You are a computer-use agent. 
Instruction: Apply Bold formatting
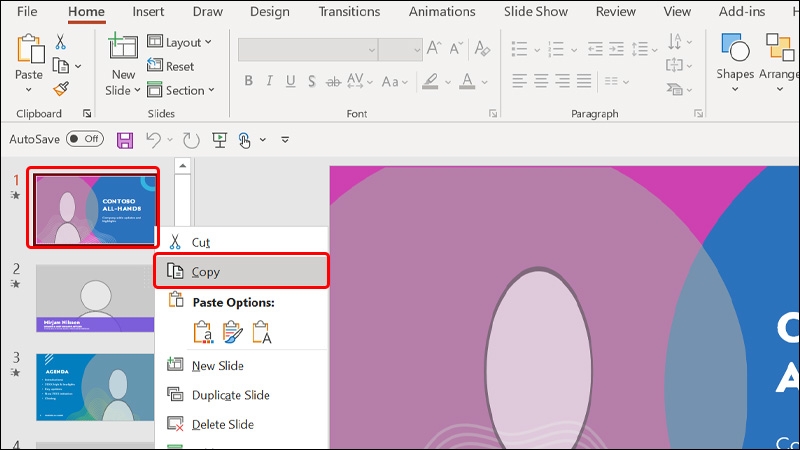click(248, 81)
